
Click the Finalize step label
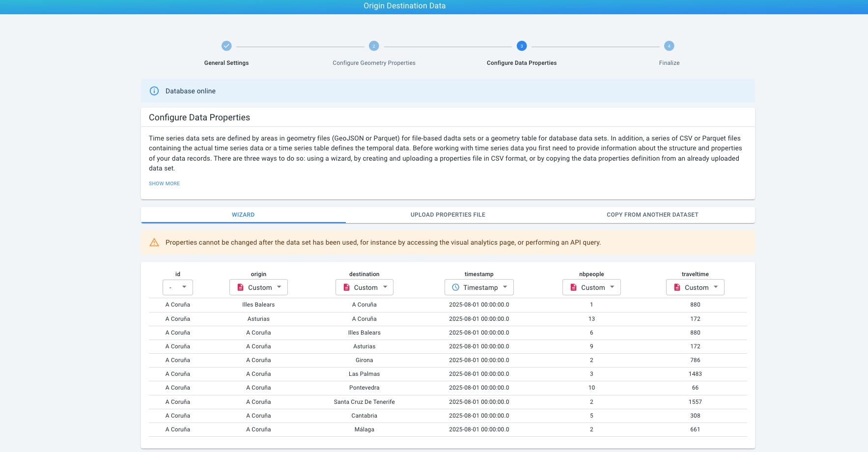tap(669, 63)
